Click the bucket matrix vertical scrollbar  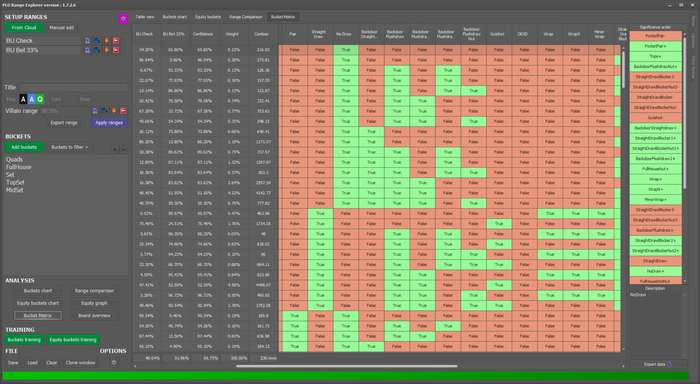point(623,69)
